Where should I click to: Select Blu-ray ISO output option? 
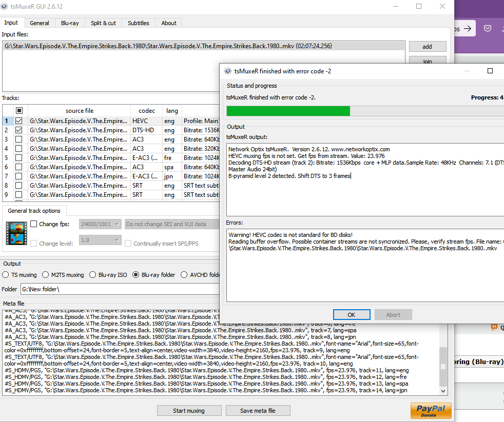pyautogui.click(x=108, y=275)
